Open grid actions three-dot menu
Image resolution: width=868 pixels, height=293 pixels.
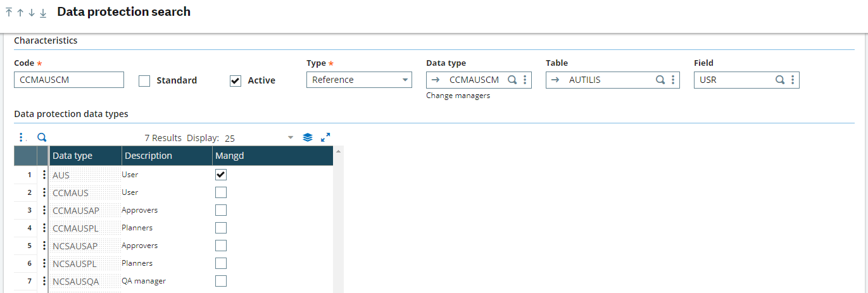click(21, 137)
